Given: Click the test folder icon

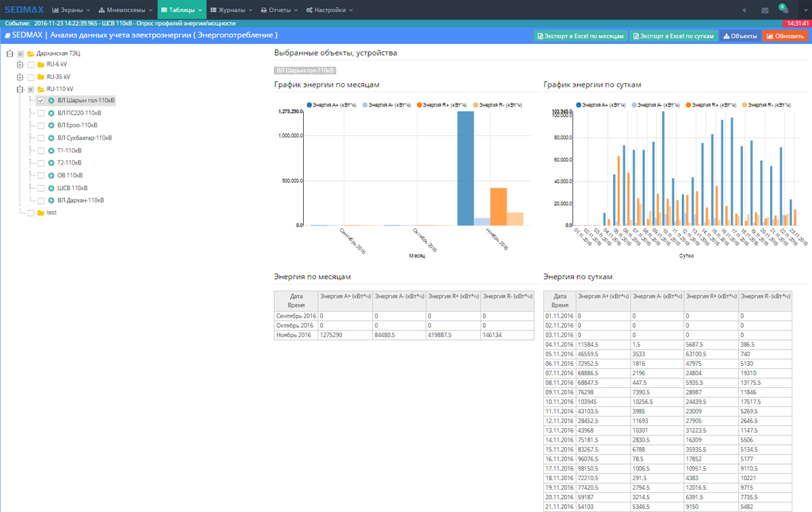Looking at the screenshot, I should 41,213.
